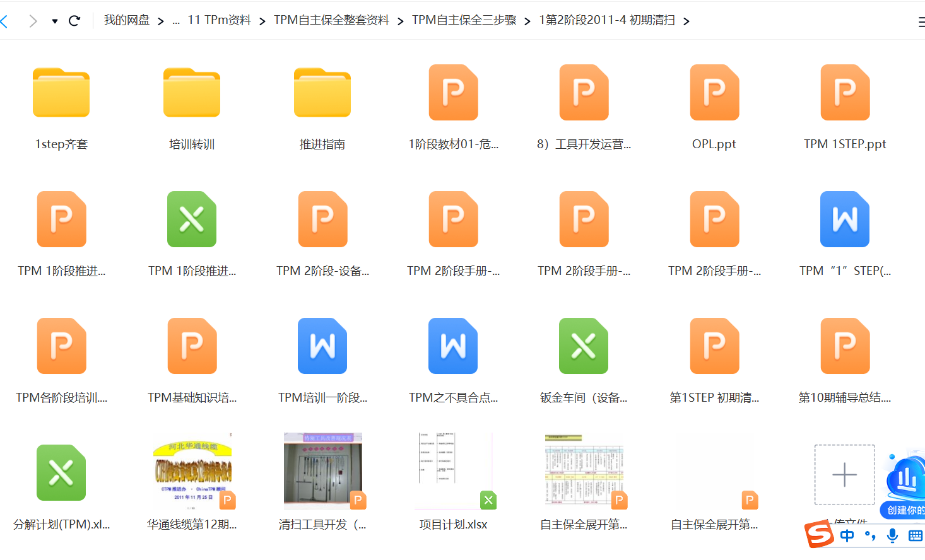Open the dropdown arrow beside navigation buttons
The height and width of the screenshot is (560, 925).
tap(54, 20)
